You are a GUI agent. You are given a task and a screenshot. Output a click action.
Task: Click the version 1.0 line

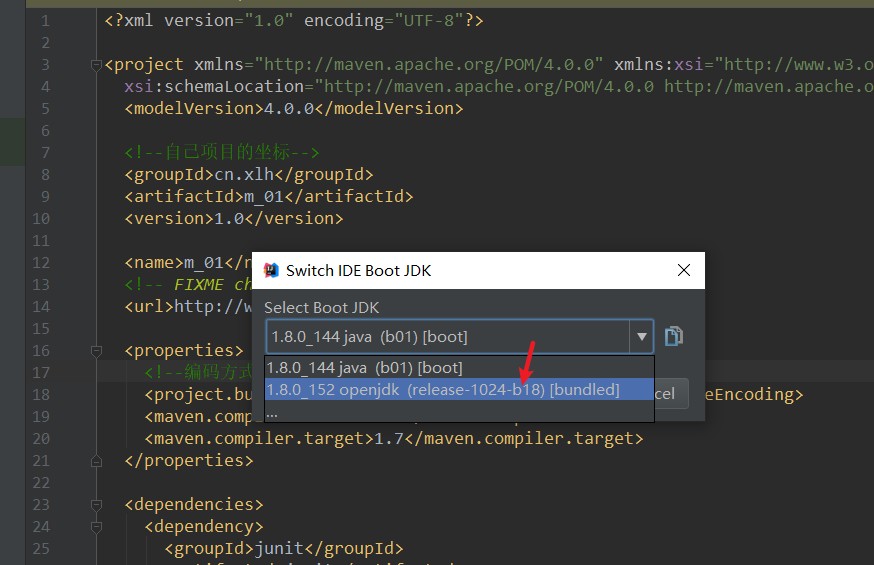point(234,218)
